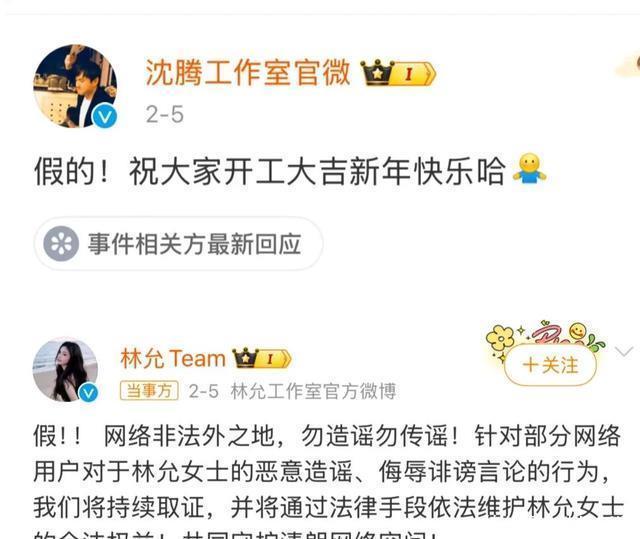This screenshot has width=640, height=539.
Task: Click the blue verified badge on 林允 avatar
Action: pyautogui.click(x=88, y=393)
